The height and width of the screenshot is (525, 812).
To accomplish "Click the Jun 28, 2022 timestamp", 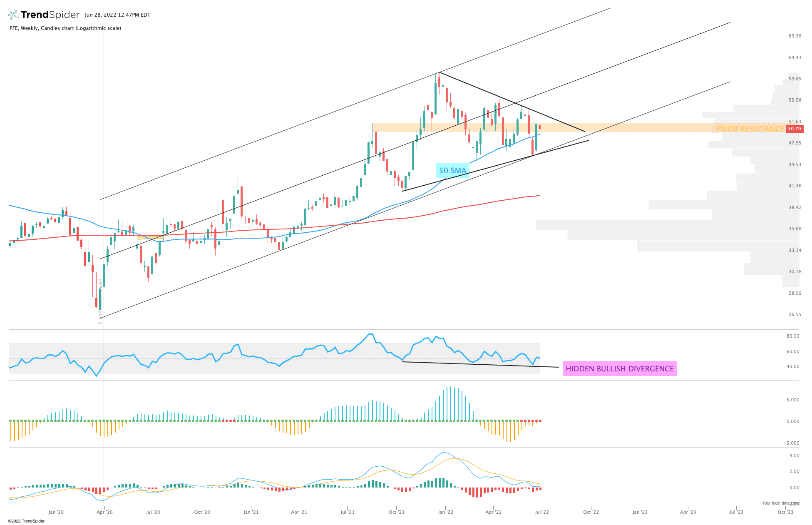I will coord(117,15).
